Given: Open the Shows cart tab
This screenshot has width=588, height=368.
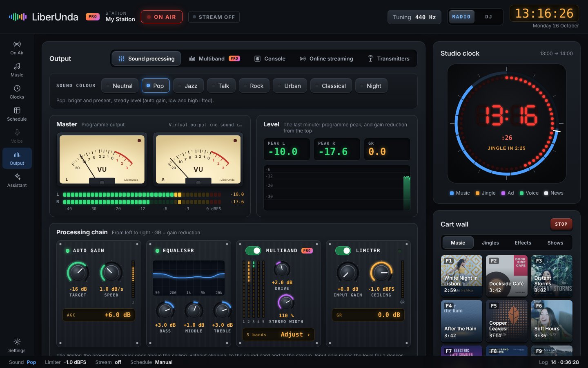Looking at the screenshot, I should (x=555, y=243).
